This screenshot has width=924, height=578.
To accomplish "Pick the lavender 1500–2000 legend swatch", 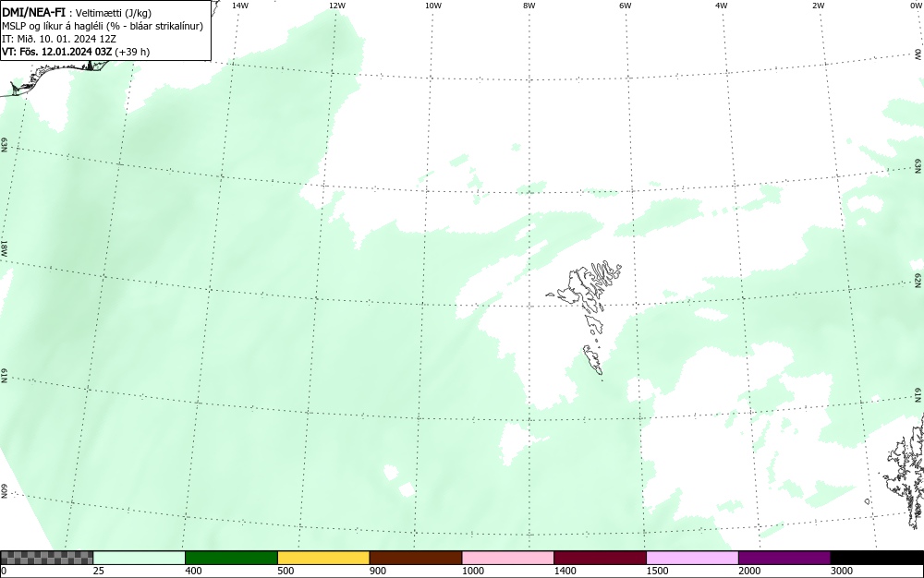I will pos(692,558).
